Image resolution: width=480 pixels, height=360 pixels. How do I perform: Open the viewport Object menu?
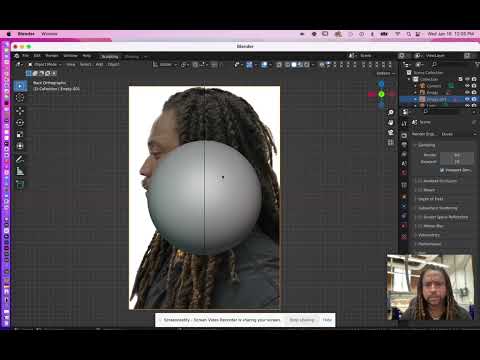pyautogui.click(x=113, y=64)
